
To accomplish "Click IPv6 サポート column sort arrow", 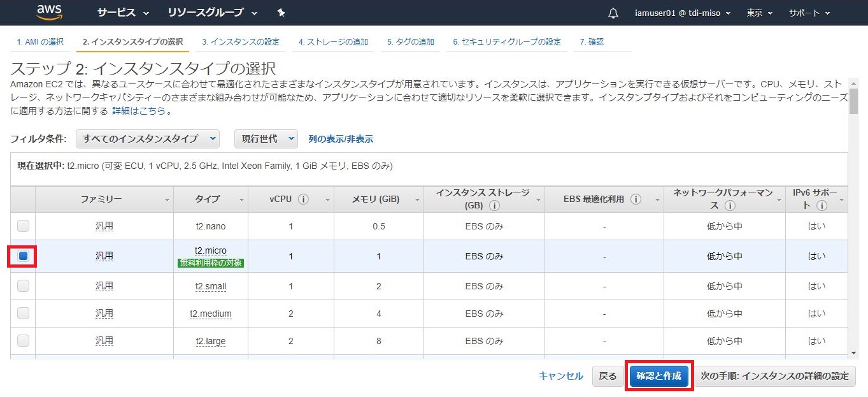I will 842,200.
